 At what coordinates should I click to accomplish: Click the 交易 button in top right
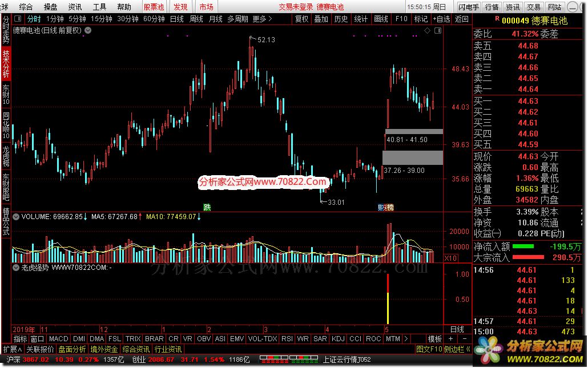534,7
